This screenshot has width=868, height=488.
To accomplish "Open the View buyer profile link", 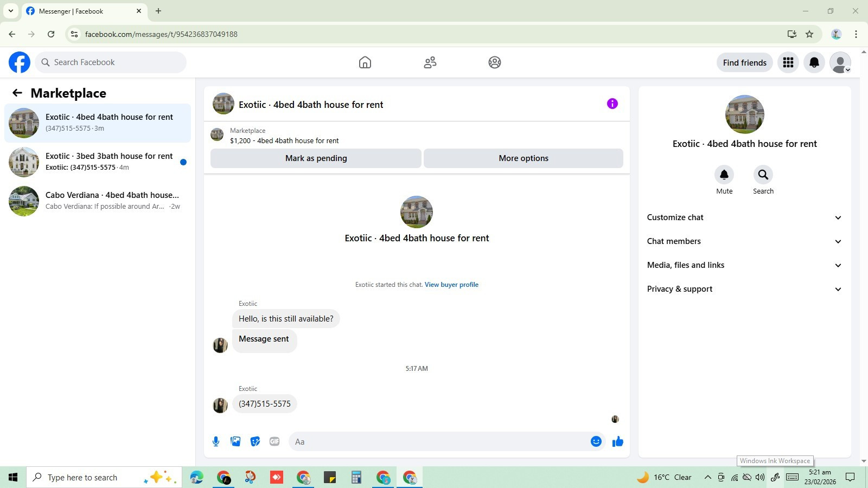I will click(451, 285).
